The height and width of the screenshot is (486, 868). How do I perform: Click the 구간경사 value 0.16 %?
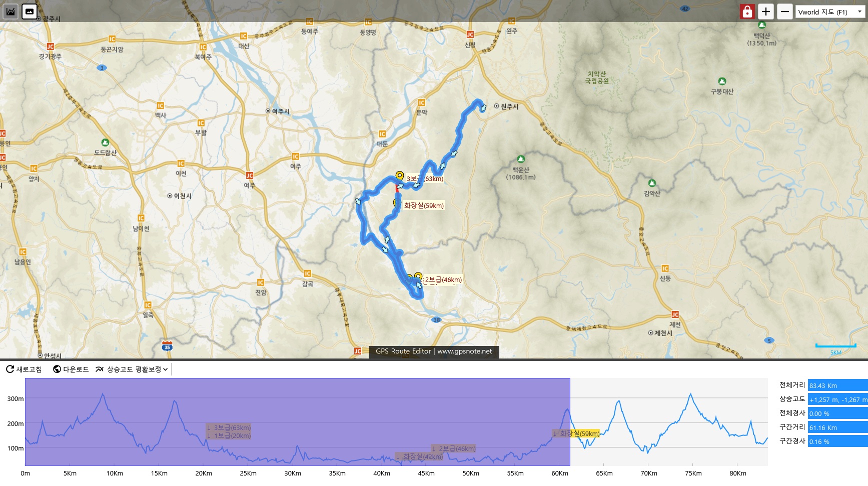point(837,441)
